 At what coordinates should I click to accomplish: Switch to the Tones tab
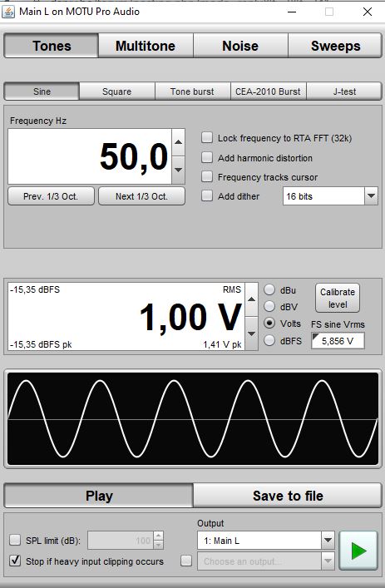52,46
